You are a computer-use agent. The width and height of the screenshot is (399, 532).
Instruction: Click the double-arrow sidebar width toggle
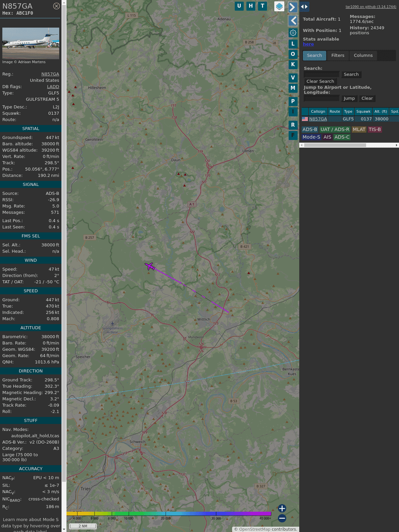click(304, 7)
